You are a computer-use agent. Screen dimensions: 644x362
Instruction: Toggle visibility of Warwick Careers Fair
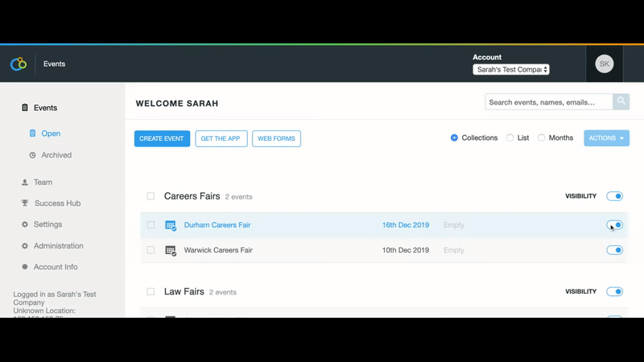614,250
